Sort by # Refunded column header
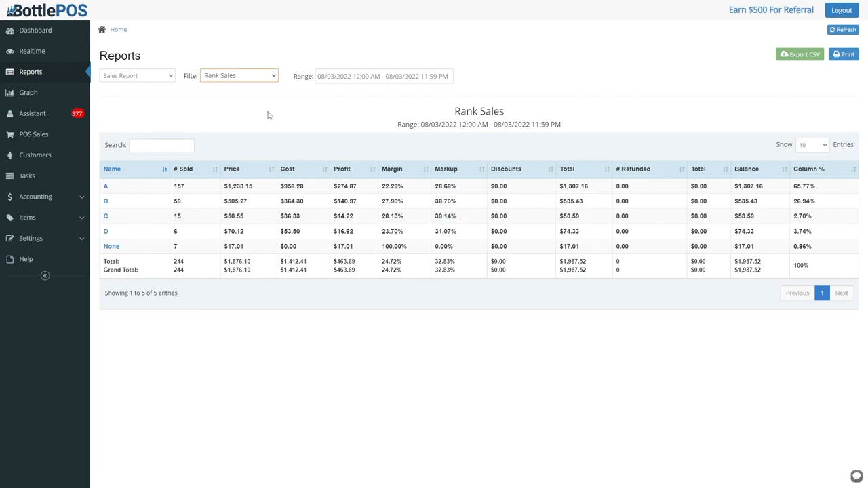 650,169
